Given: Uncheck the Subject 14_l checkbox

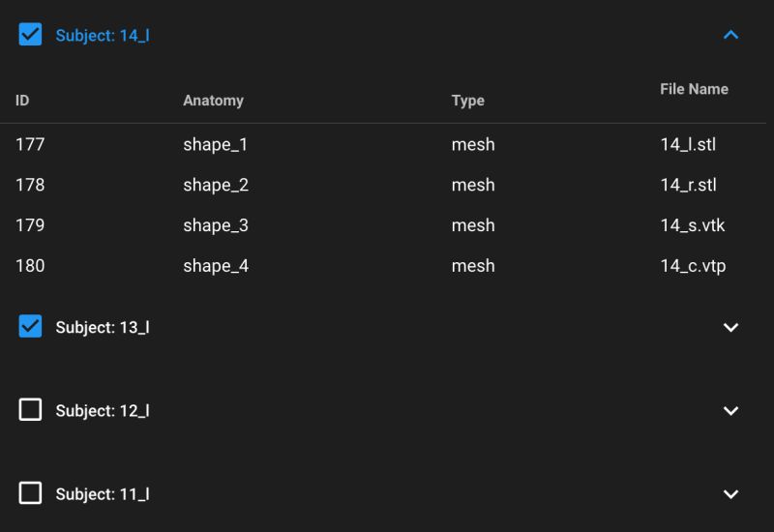Looking at the screenshot, I should (x=31, y=35).
